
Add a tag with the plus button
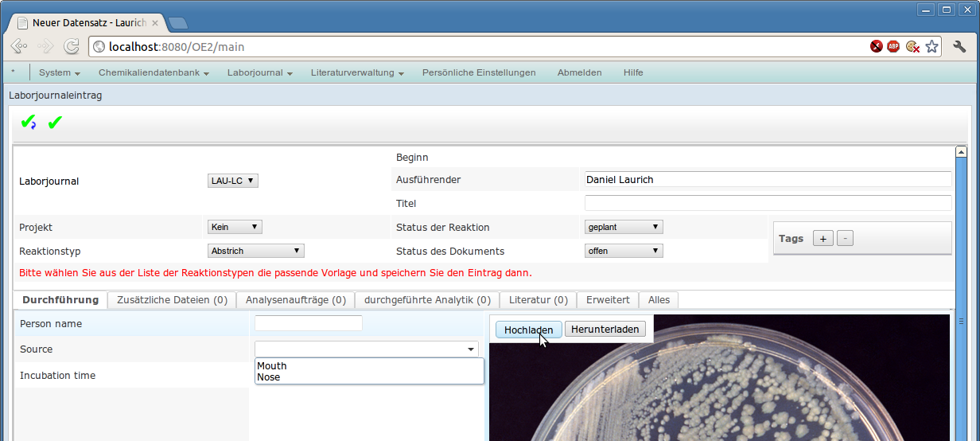823,238
